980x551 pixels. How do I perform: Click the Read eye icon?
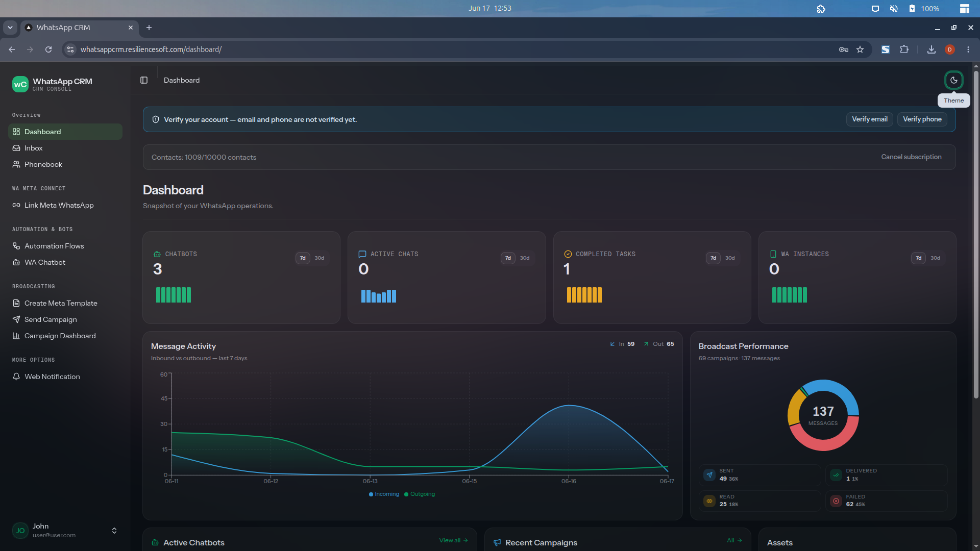pyautogui.click(x=709, y=501)
